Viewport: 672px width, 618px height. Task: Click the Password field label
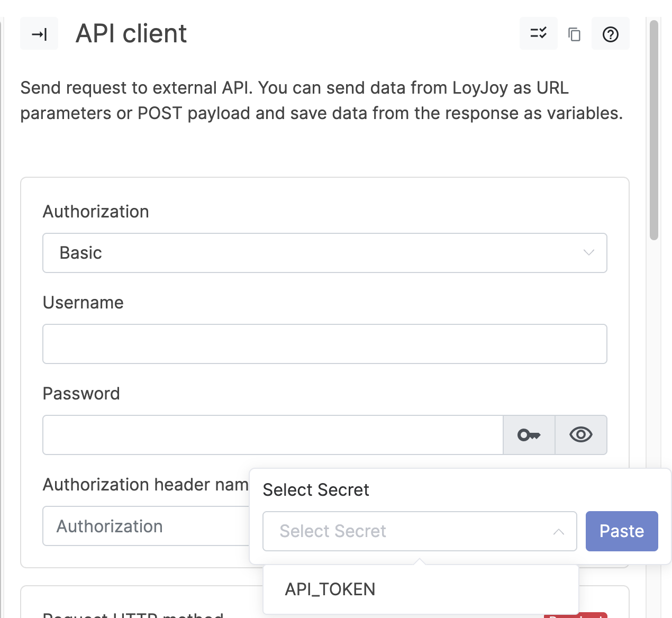coord(81,394)
